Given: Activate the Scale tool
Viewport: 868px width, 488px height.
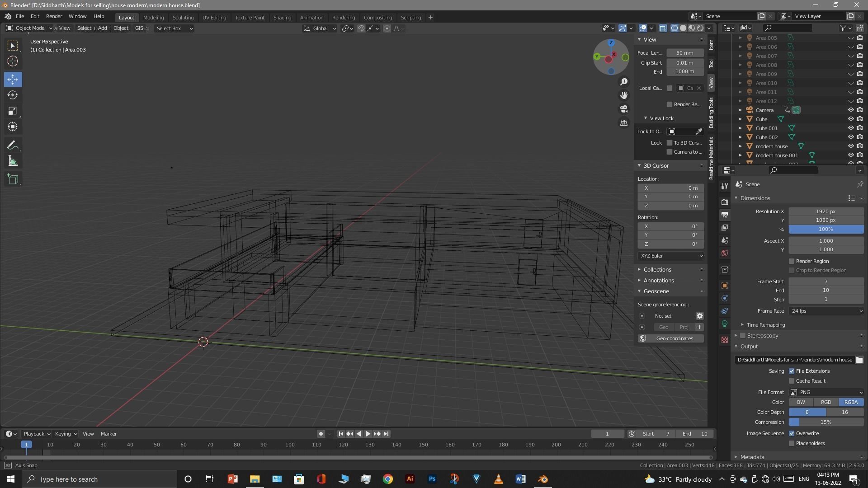Looking at the screenshot, I should point(13,111).
